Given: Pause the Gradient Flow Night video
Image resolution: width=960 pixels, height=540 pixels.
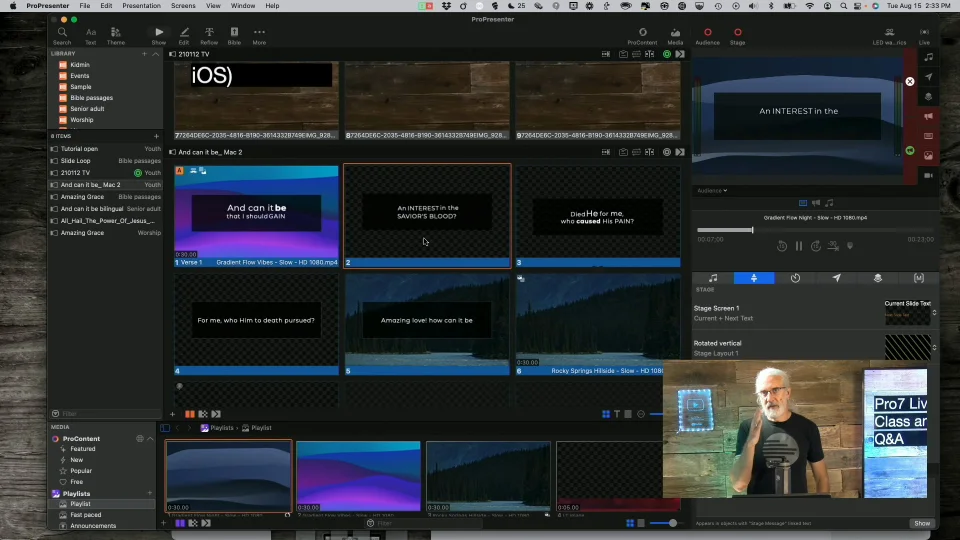Looking at the screenshot, I should [x=798, y=246].
